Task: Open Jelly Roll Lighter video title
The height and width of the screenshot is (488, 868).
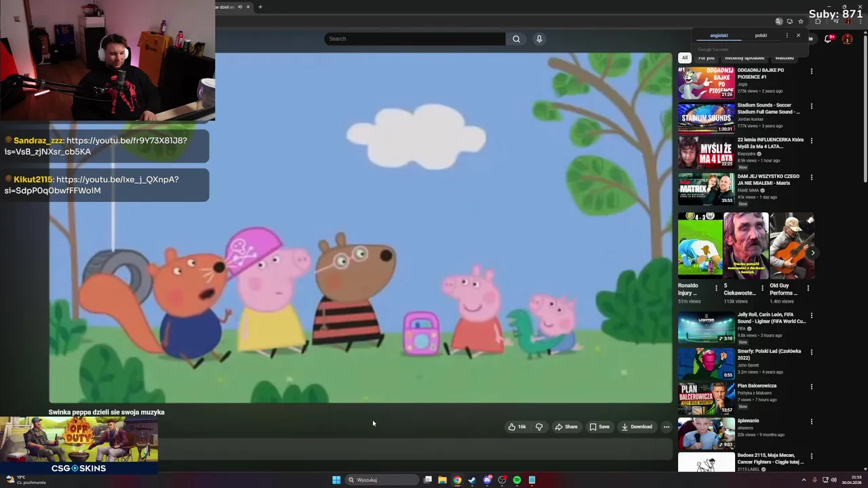Action: [x=772, y=318]
